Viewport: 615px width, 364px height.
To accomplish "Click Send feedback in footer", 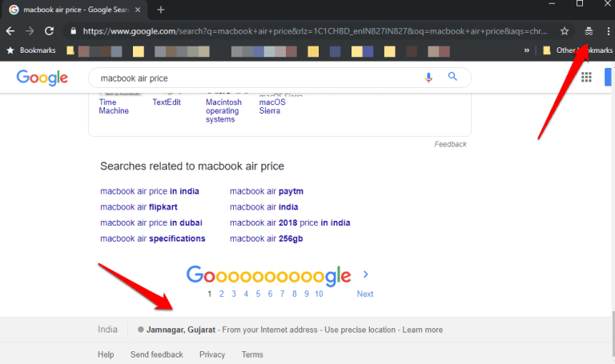I will pyautogui.click(x=156, y=354).
